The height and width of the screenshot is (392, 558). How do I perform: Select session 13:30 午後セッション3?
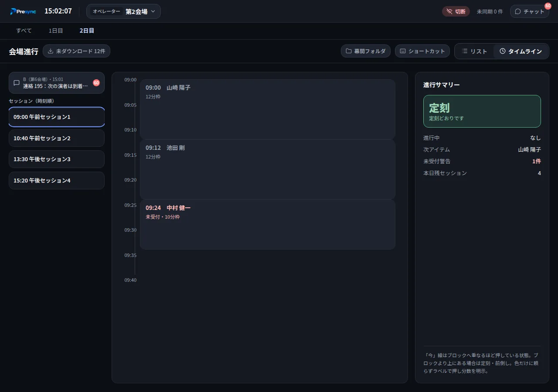click(57, 159)
